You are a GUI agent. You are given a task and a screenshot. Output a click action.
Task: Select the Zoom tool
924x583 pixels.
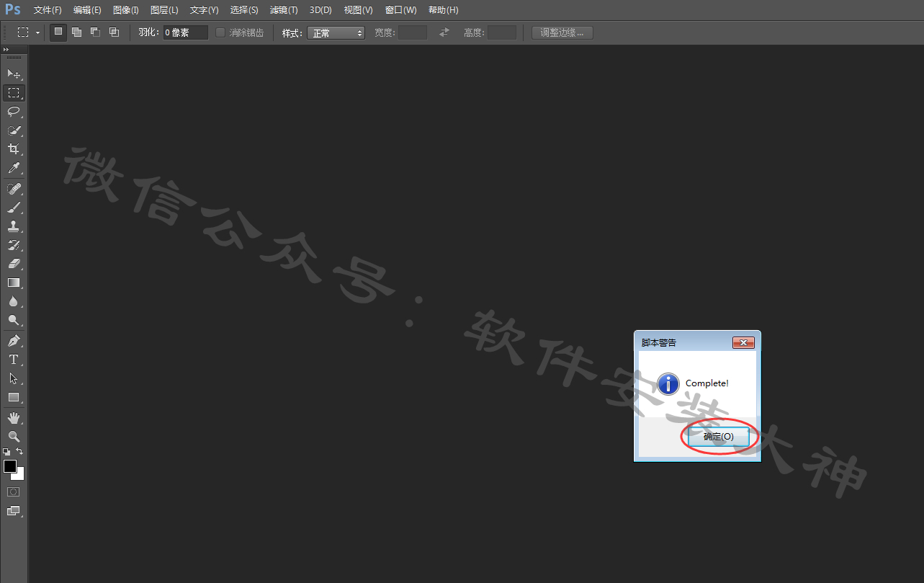coord(14,437)
